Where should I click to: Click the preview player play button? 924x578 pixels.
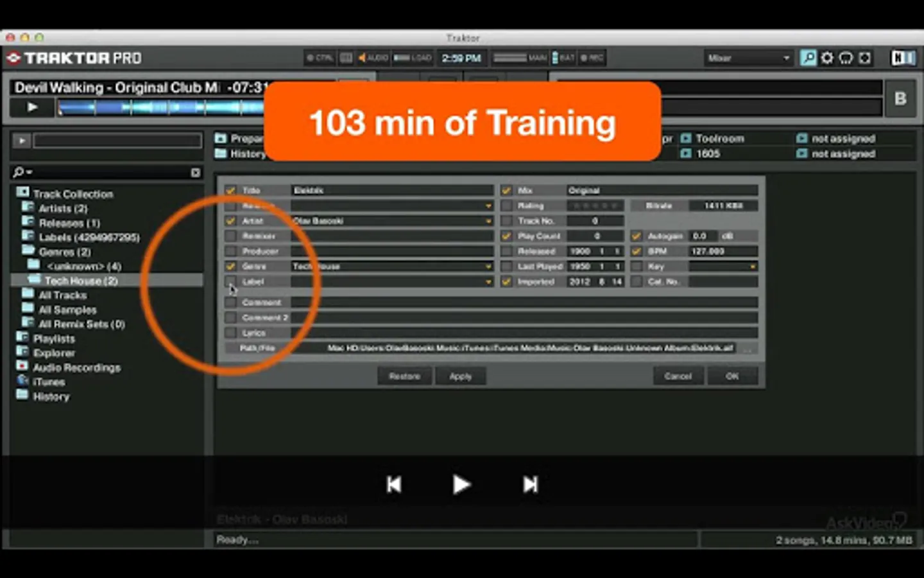(22, 141)
